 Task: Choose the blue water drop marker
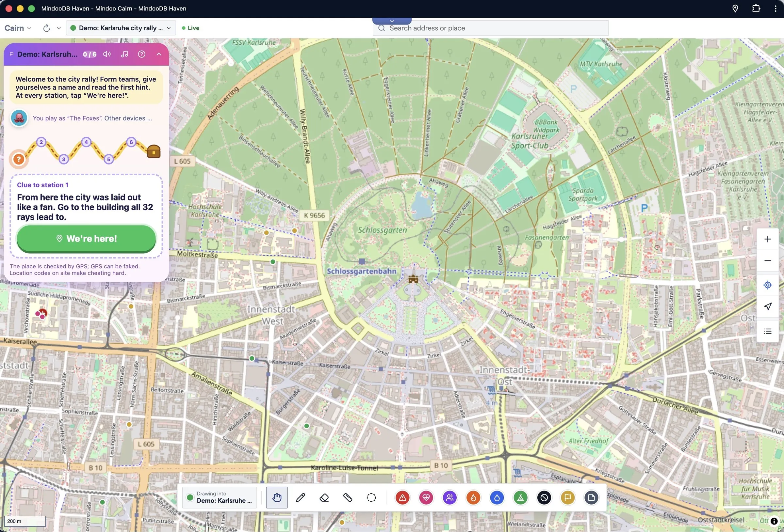497,497
